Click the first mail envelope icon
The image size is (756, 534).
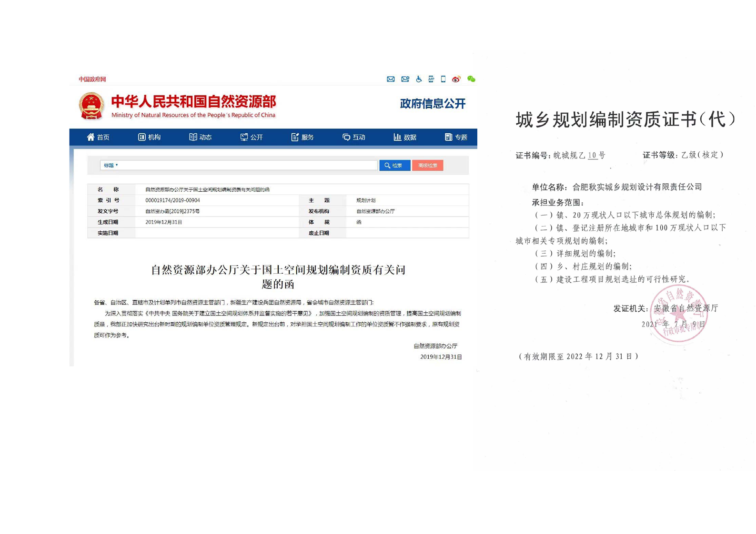[391, 79]
